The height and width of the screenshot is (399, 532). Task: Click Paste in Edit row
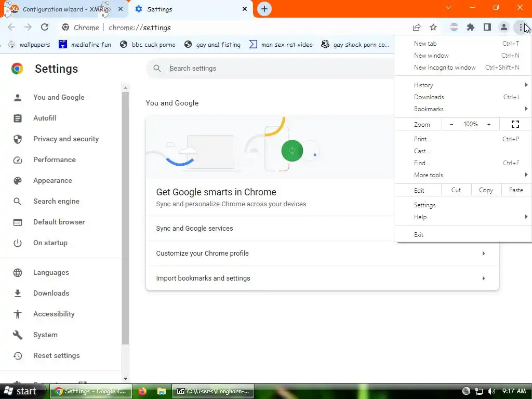[516, 190]
